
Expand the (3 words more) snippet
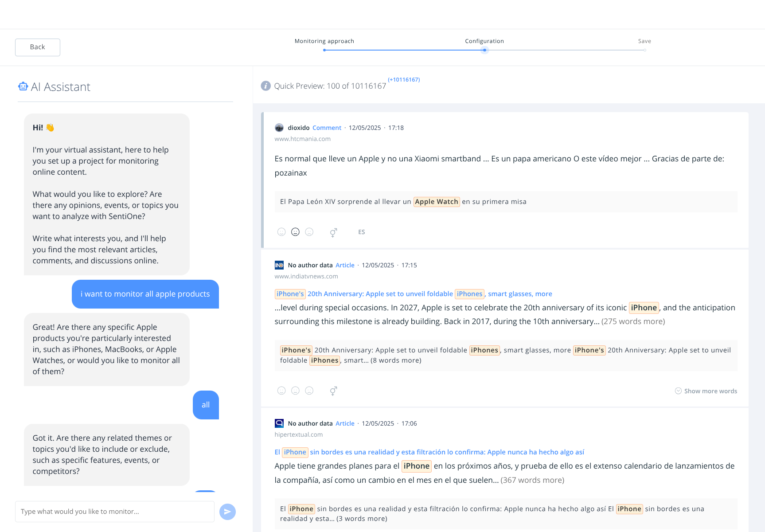(362, 519)
